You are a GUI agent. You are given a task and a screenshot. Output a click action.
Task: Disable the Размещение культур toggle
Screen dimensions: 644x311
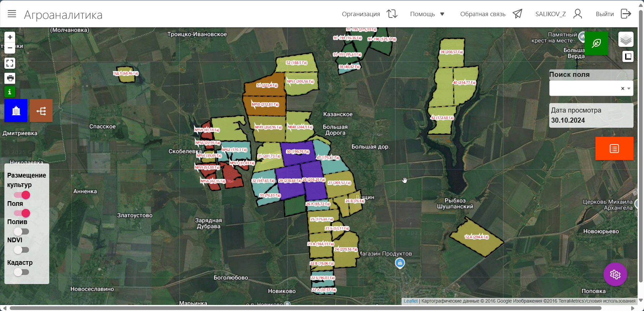point(22,195)
